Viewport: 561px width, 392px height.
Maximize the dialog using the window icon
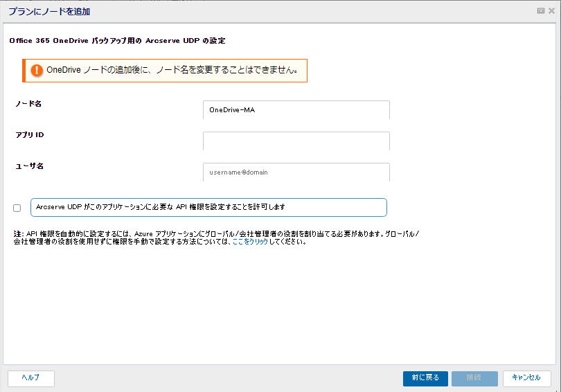[541, 11]
